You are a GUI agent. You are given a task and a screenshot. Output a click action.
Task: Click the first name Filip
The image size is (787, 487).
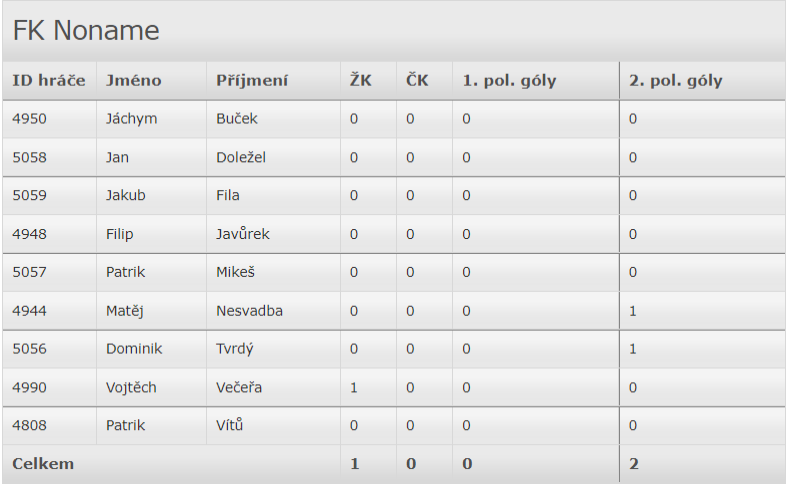pos(120,234)
